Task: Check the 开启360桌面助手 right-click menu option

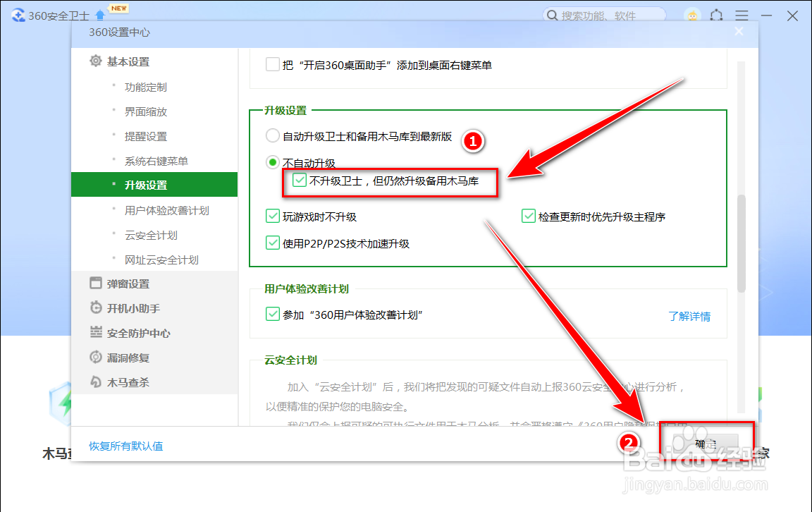Action: pyautogui.click(x=272, y=65)
